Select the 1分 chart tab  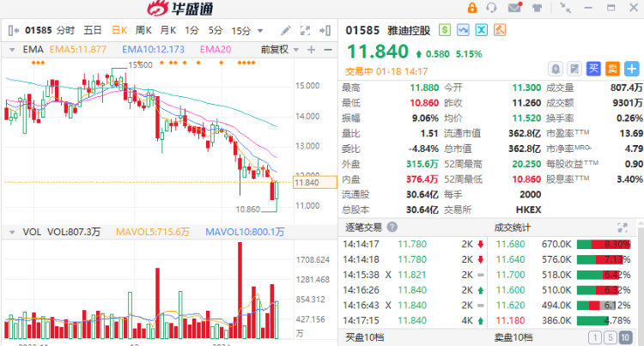coord(191,30)
